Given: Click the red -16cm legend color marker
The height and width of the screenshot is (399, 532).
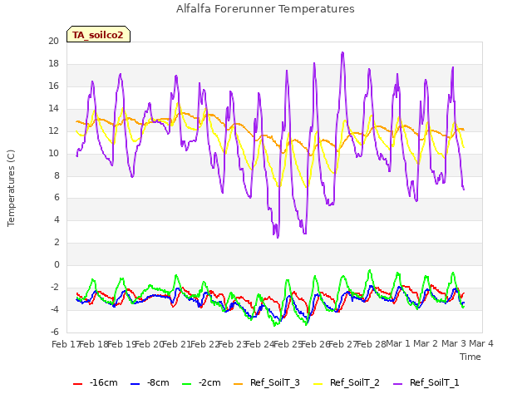Looking at the screenshot, I should pos(77,384).
